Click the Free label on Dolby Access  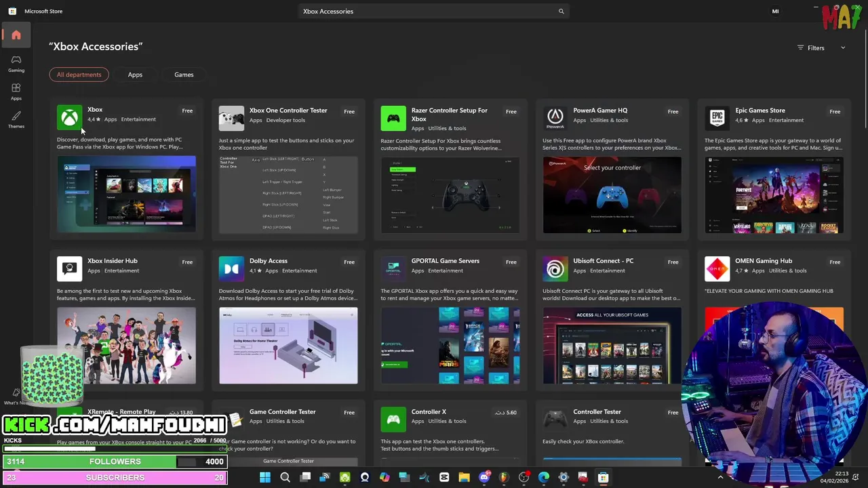349,262
